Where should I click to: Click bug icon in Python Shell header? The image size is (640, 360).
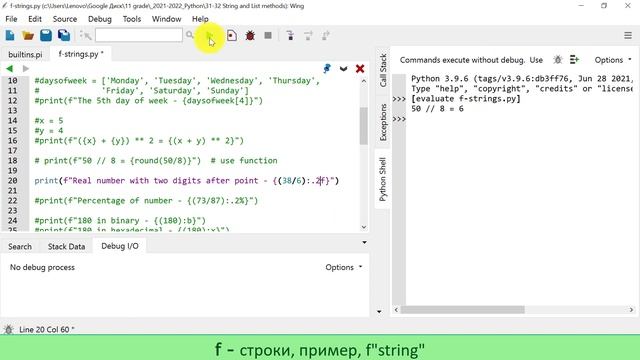click(558, 60)
